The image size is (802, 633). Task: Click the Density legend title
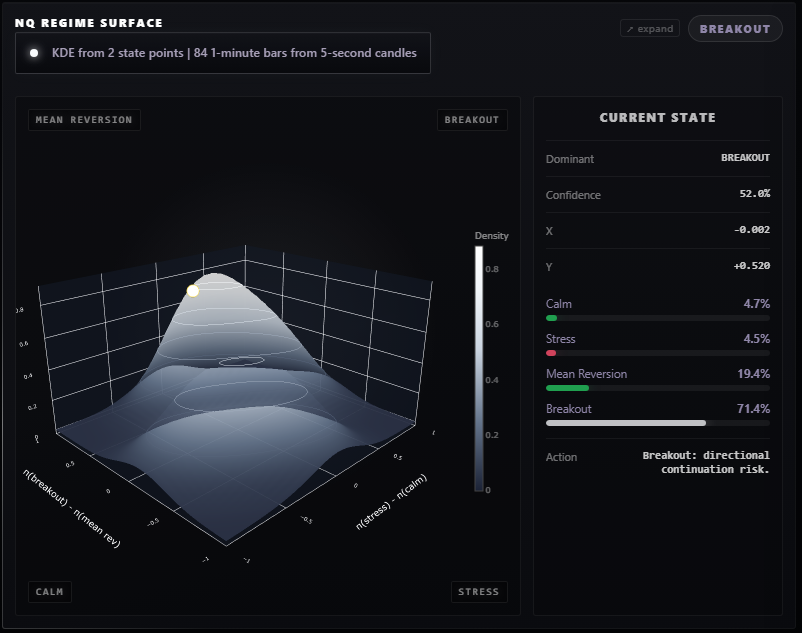pyautogui.click(x=492, y=236)
